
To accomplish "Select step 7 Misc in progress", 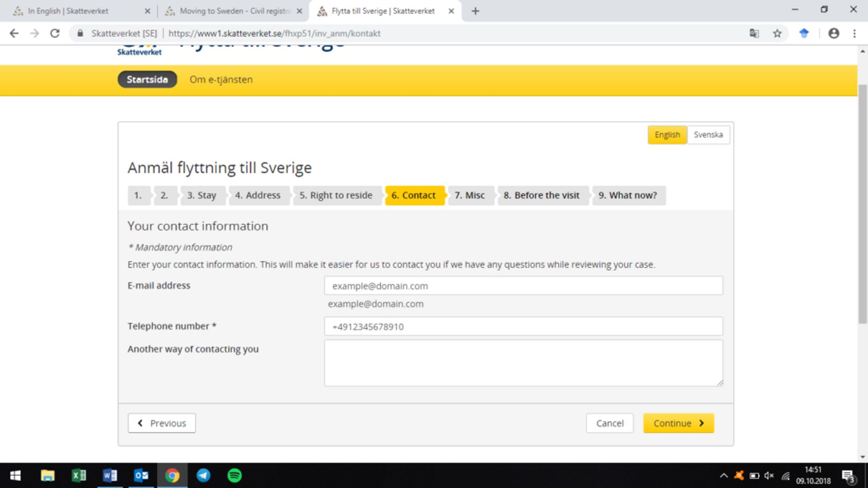I will (x=469, y=195).
